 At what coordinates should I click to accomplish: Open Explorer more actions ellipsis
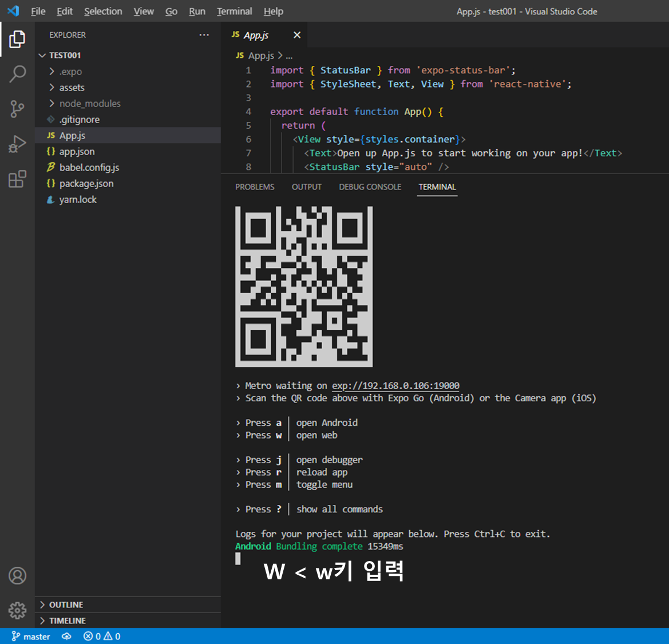[x=204, y=35]
